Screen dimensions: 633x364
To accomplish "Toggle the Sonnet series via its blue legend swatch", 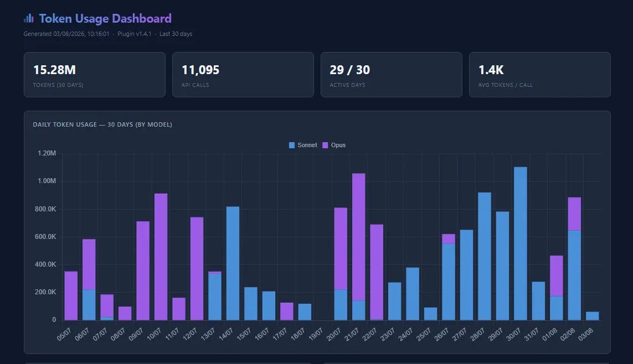I will tap(292, 145).
